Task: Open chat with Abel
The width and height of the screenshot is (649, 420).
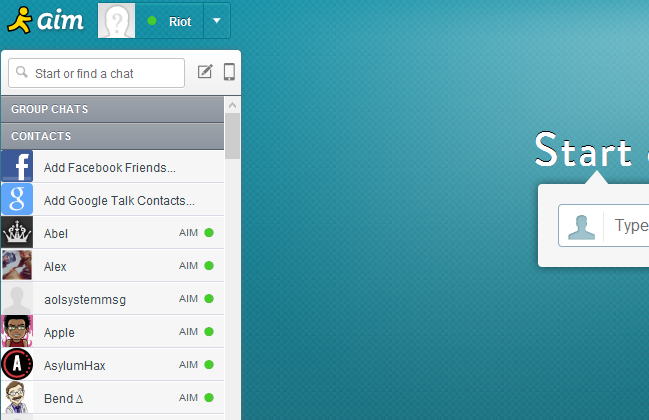Action: [113, 233]
